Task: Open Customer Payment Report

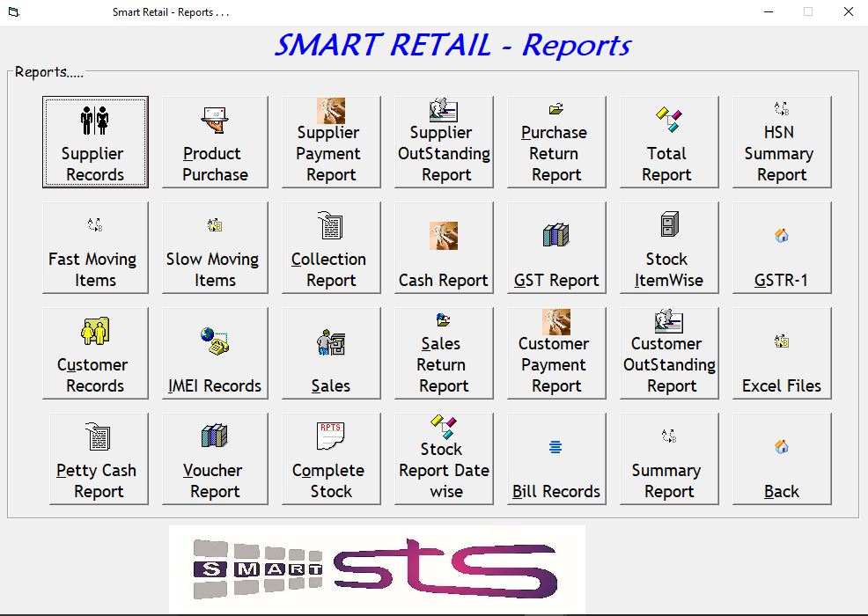Action: (556, 353)
